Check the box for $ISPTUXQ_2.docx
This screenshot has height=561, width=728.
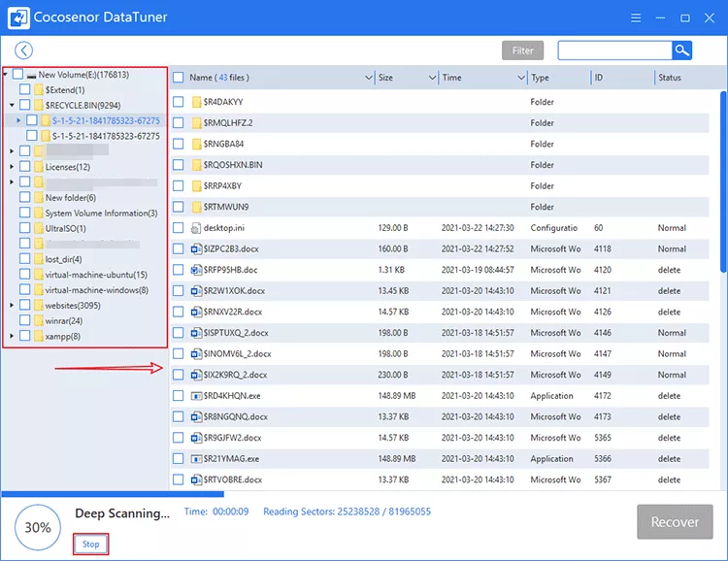(x=179, y=333)
